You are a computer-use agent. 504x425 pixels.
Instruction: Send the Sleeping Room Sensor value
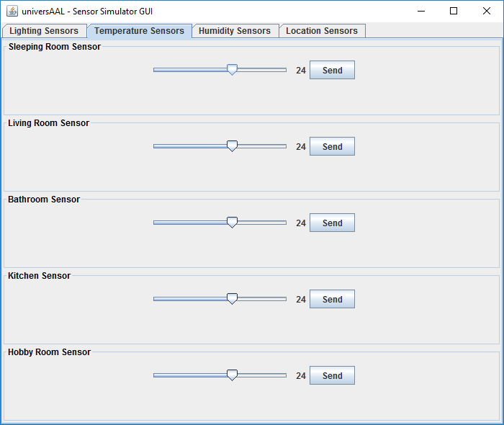pyautogui.click(x=332, y=70)
